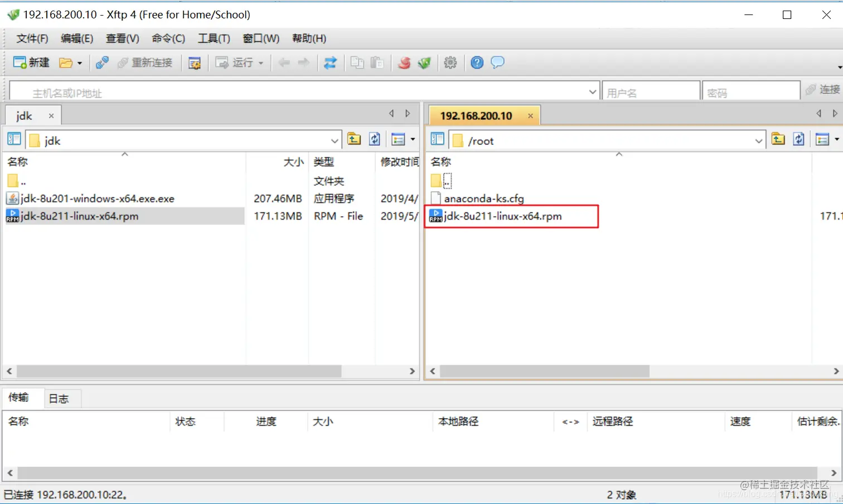Select local jdk-8u211-linux-x64.rpm file
843x504 pixels.
pos(72,216)
